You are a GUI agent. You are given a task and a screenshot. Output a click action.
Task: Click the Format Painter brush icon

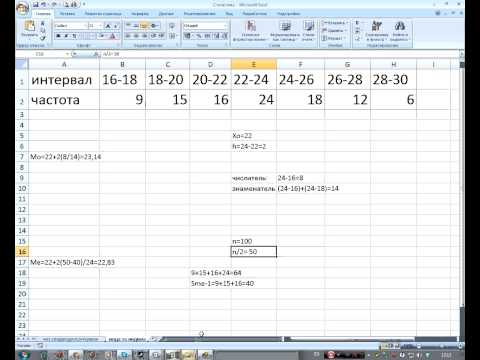pos(43,38)
